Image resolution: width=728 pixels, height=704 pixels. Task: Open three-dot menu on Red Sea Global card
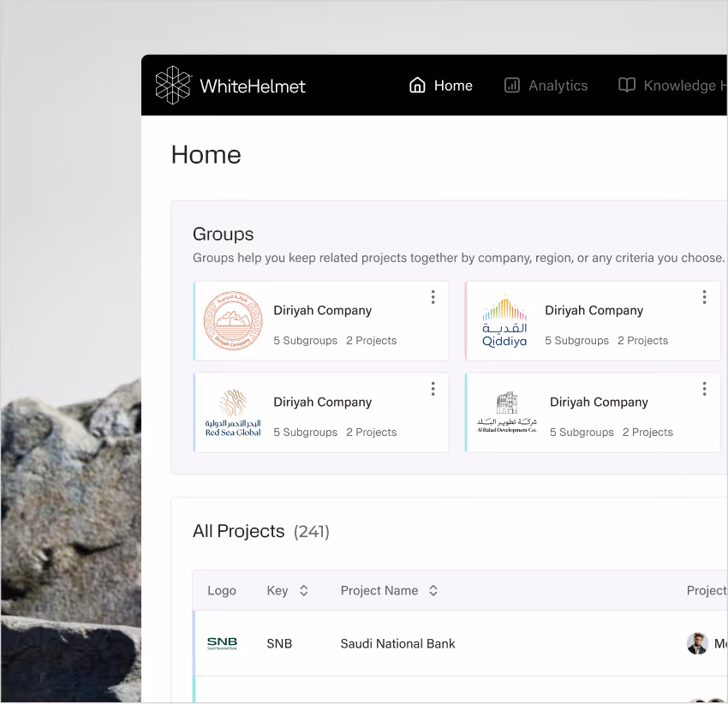pyautogui.click(x=433, y=389)
